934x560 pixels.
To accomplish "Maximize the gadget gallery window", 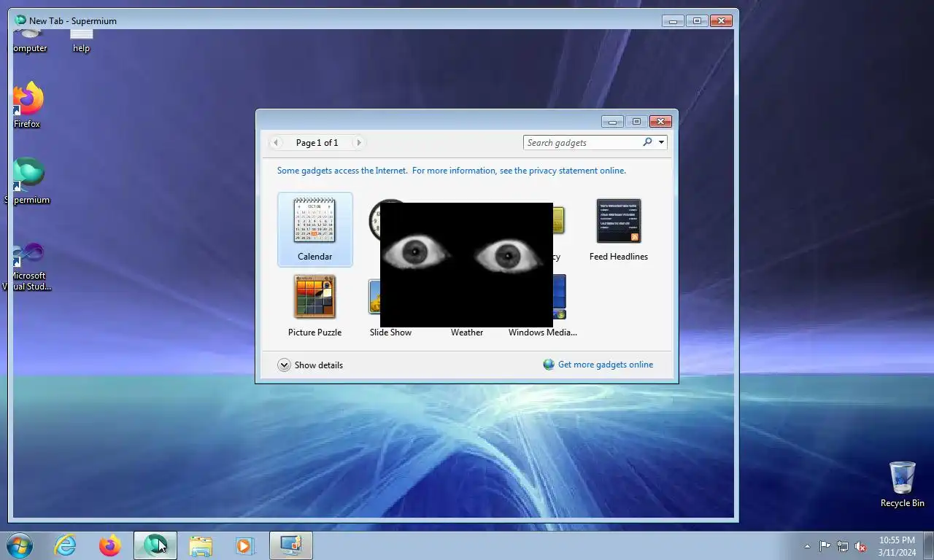I will coord(636,122).
